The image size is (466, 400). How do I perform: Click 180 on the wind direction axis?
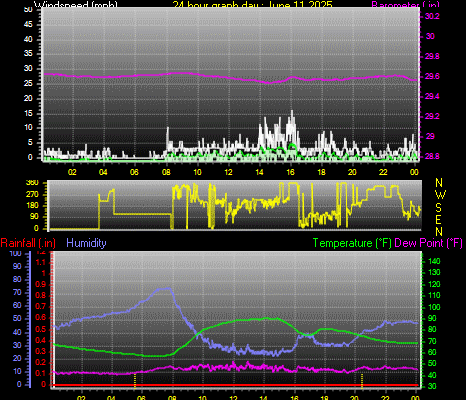[x=32, y=205]
